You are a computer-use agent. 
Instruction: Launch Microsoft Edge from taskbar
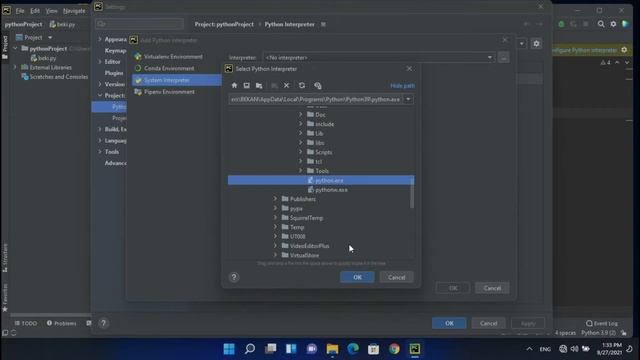(x=353, y=349)
